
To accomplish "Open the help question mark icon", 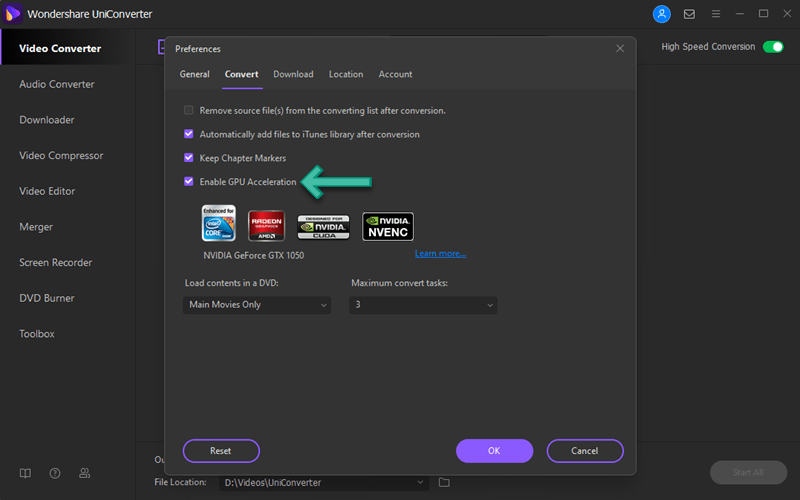I will [55, 473].
